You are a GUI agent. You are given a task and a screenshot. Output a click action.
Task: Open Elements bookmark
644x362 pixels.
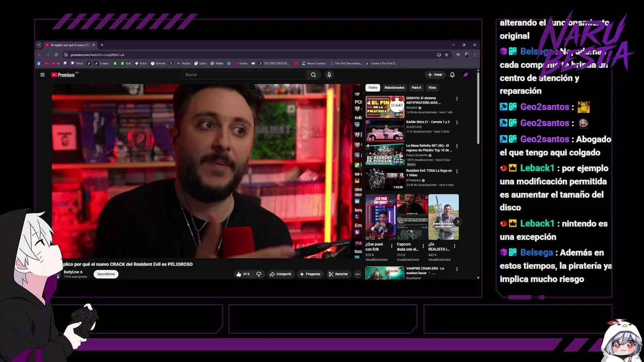click(x=158, y=63)
